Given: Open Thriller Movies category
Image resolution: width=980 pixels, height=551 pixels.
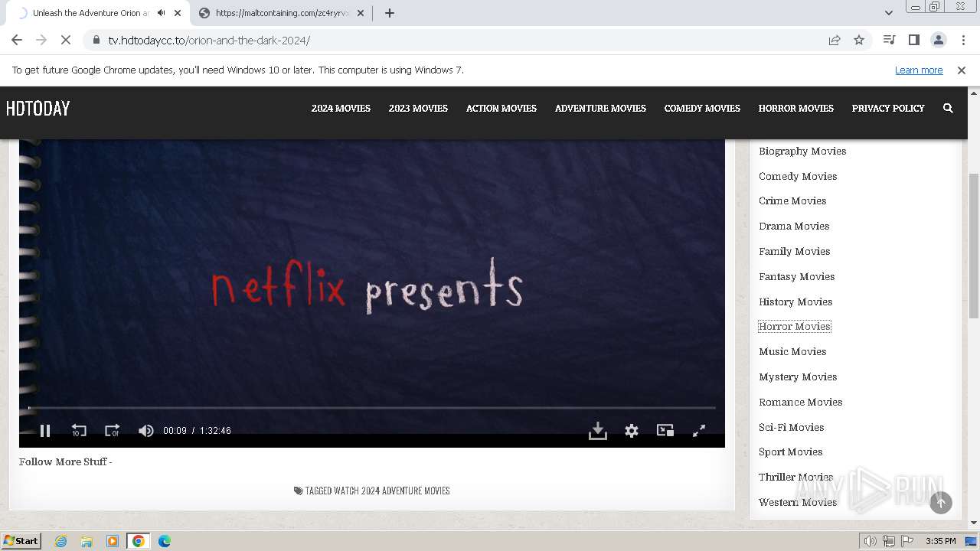Looking at the screenshot, I should coord(795,477).
